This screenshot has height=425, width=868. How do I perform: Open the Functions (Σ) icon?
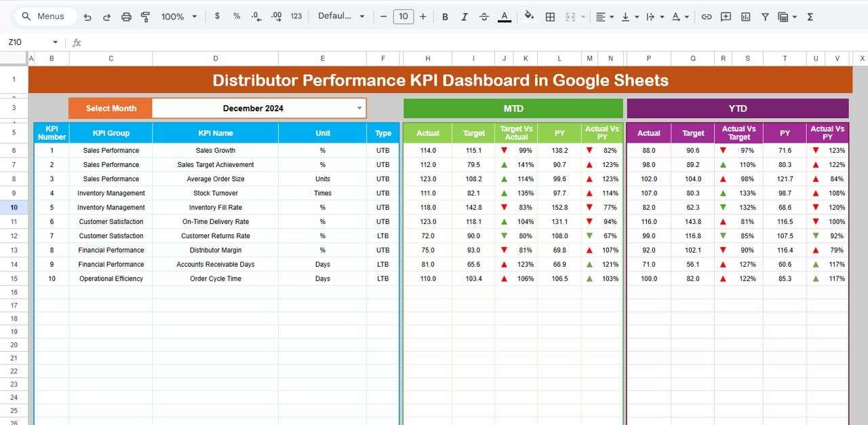click(x=810, y=16)
